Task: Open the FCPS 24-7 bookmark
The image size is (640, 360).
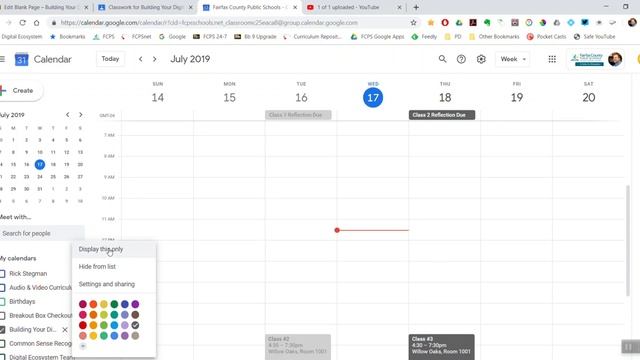Action: [210, 37]
